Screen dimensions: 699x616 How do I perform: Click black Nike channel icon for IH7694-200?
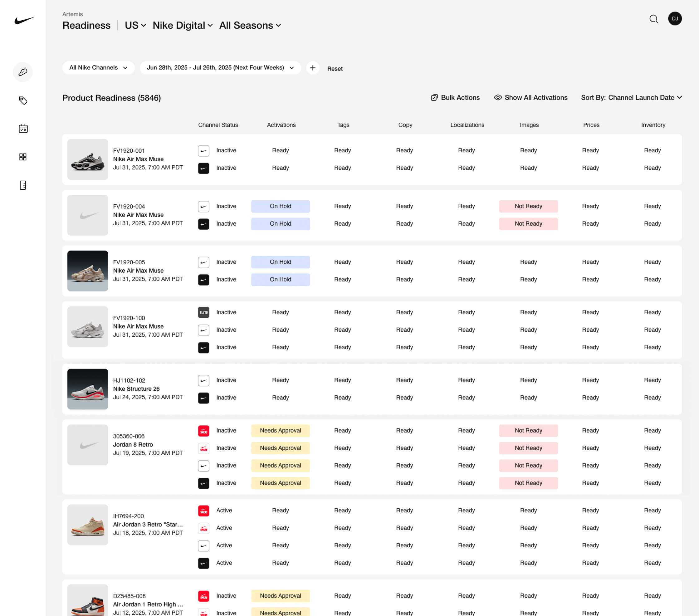[203, 563]
